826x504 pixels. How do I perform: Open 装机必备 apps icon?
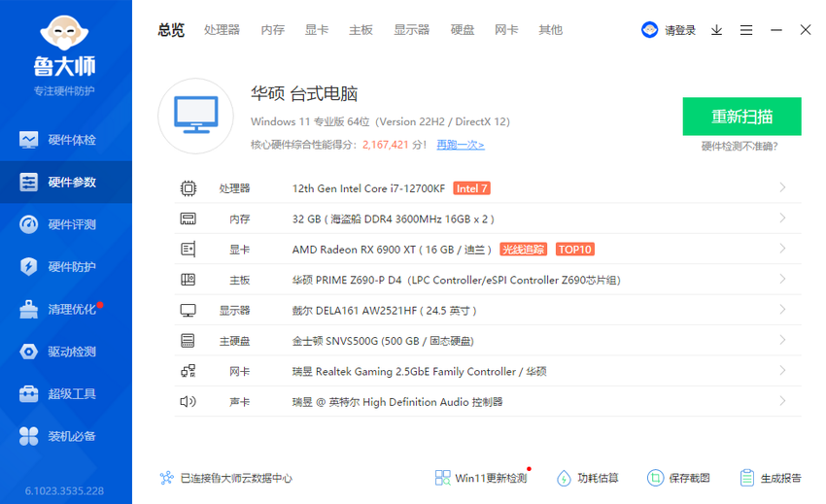pos(28,436)
